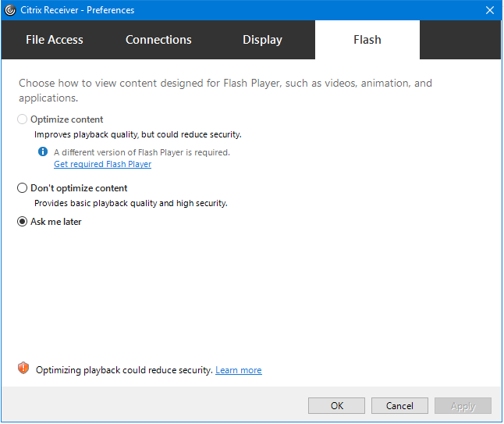Image resolution: width=504 pixels, height=424 pixels.
Task: Click the Apply button
Action: click(463, 406)
